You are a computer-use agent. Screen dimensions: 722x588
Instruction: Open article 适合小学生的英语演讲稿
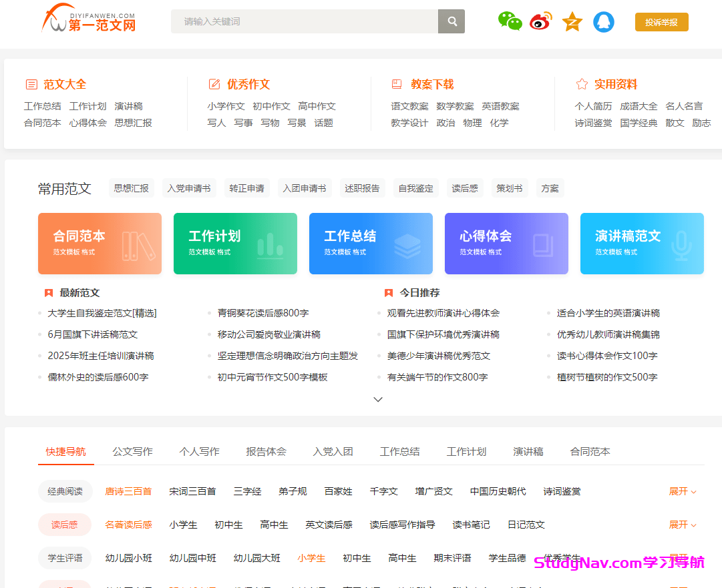pyautogui.click(x=608, y=313)
